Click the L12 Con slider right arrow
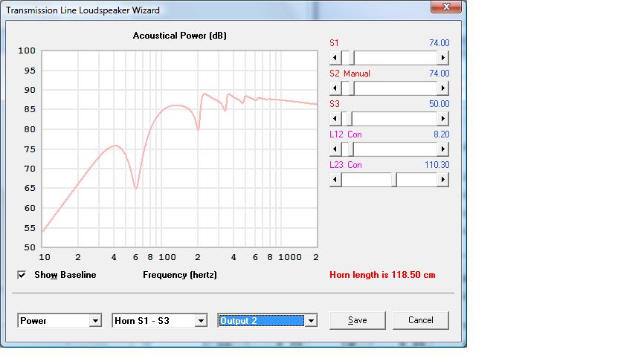Screen dimensions: 644x364 coord(442,149)
